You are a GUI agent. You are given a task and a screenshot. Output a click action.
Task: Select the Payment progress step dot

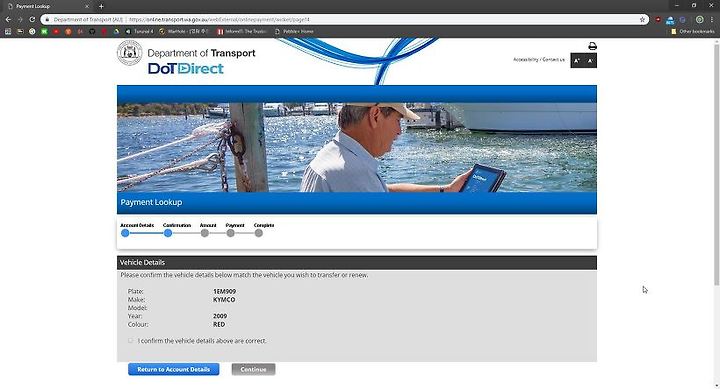coord(231,233)
